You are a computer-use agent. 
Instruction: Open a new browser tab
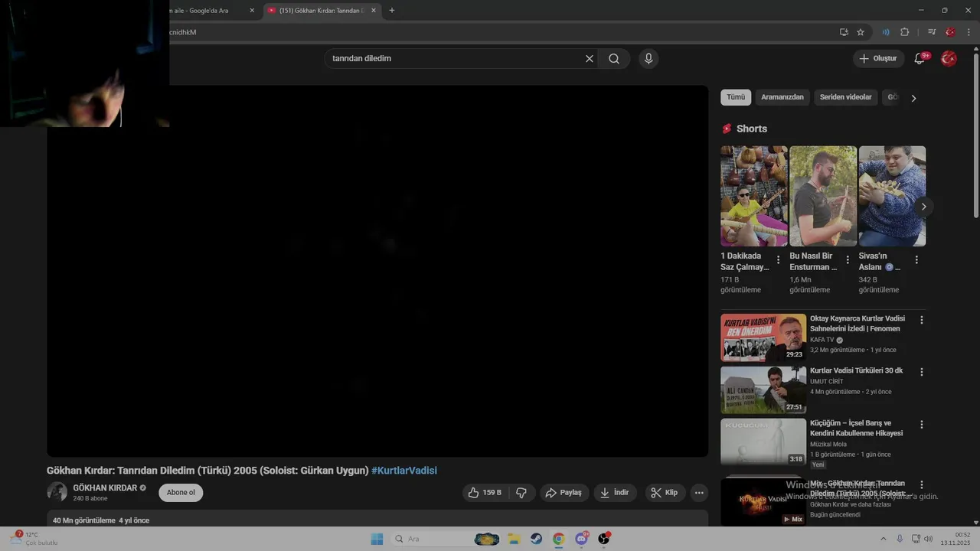point(392,11)
